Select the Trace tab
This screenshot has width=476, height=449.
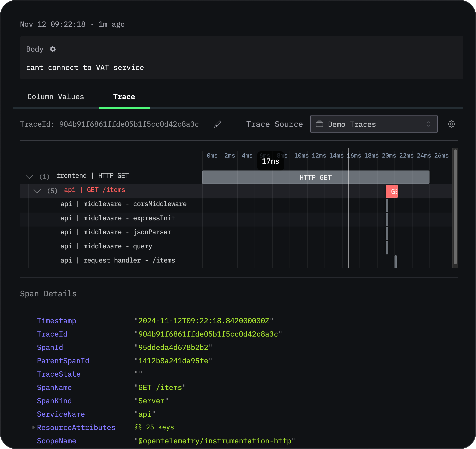(x=124, y=97)
